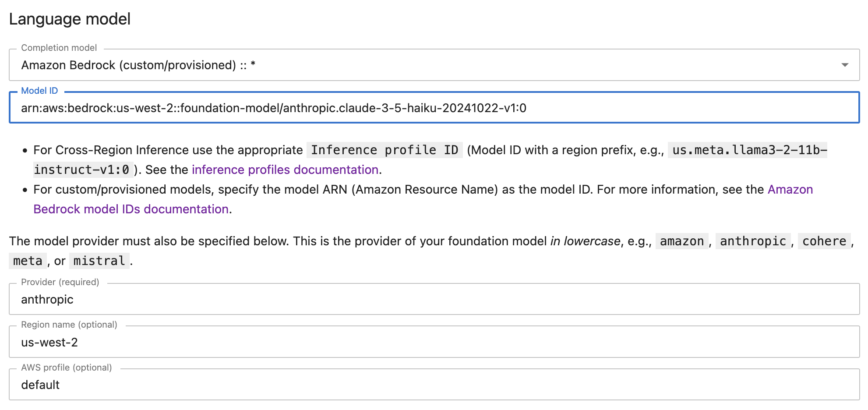Screen dimensions: 868x410
Task: Click the Region name (optional) field
Action: (434, 342)
